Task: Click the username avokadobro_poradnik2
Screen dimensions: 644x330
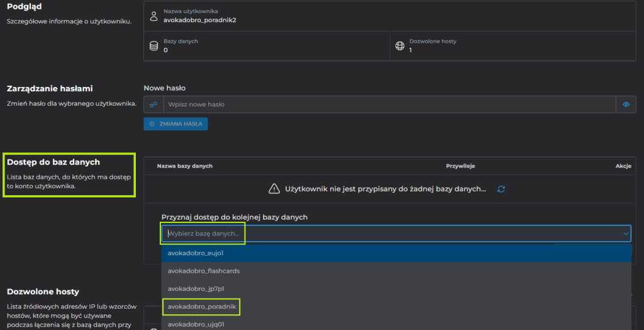Action: (x=199, y=20)
